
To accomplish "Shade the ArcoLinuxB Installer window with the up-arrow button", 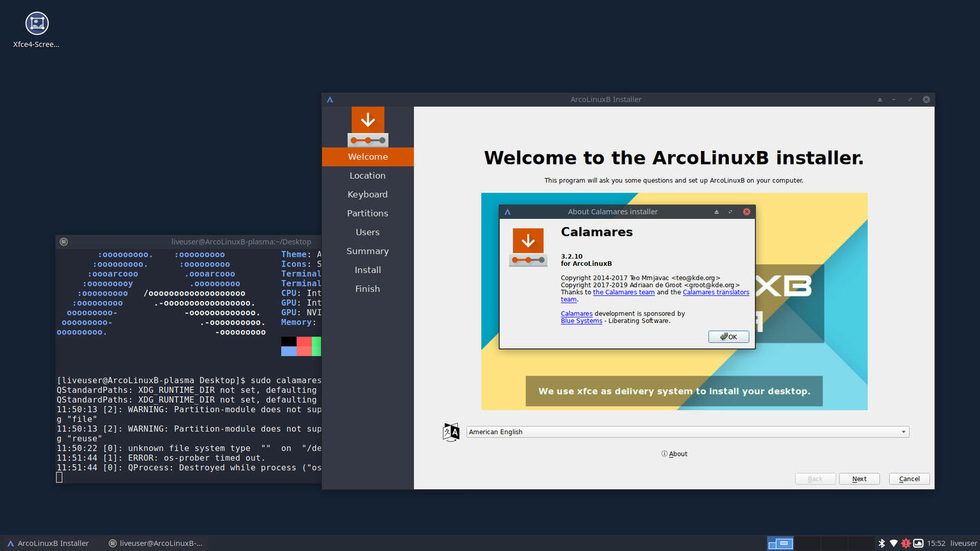I will pos(879,99).
